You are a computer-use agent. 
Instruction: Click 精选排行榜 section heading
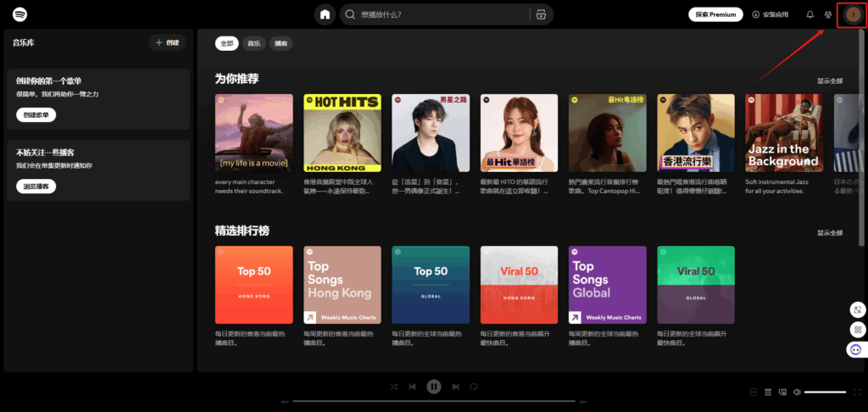pyautogui.click(x=242, y=231)
